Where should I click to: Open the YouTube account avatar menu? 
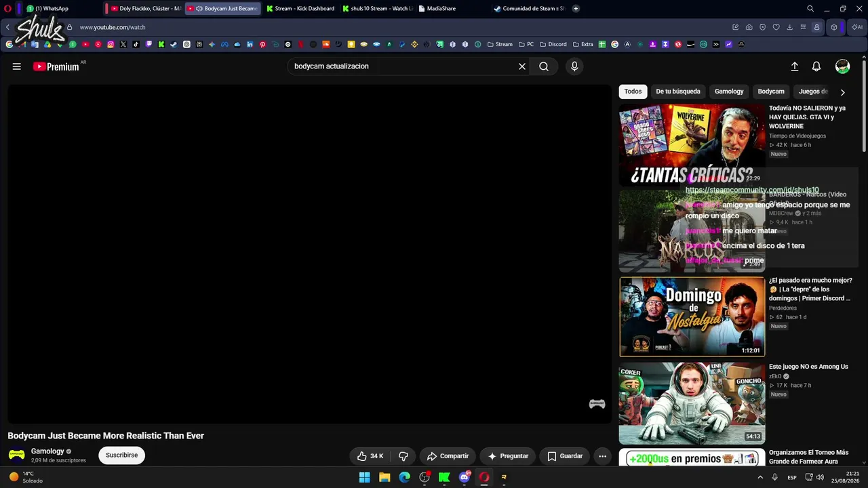click(843, 66)
